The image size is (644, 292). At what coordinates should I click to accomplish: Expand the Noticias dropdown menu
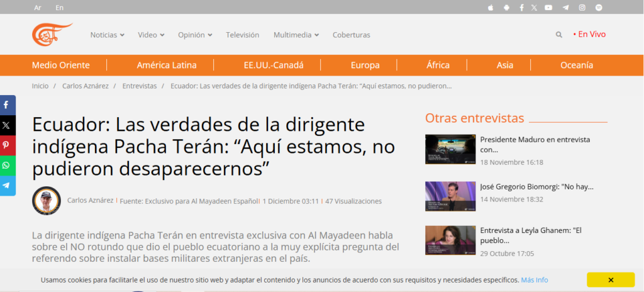click(x=107, y=35)
